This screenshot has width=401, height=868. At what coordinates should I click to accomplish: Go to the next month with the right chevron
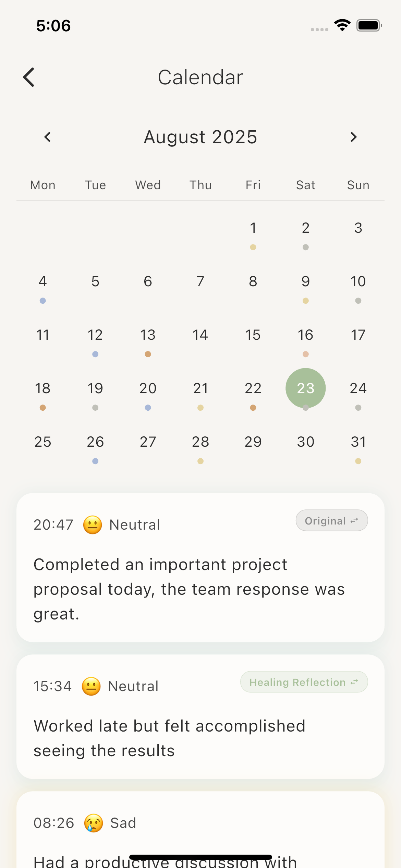click(x=353, y=137)
